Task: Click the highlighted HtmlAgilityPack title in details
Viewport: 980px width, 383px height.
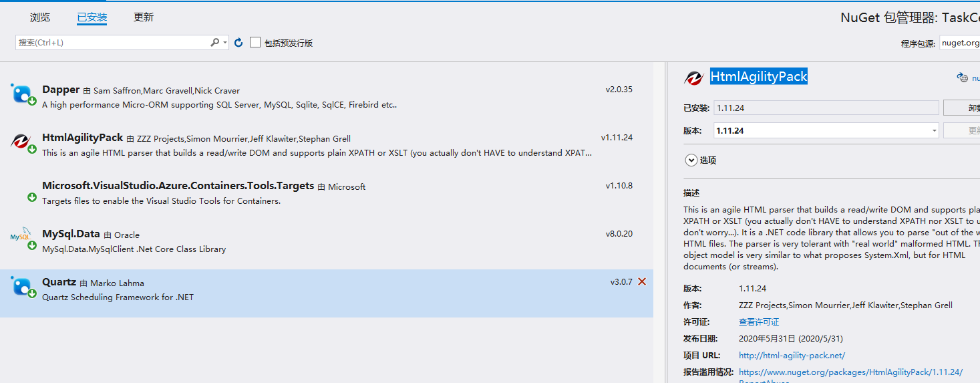Action: (x=759, y=77)
